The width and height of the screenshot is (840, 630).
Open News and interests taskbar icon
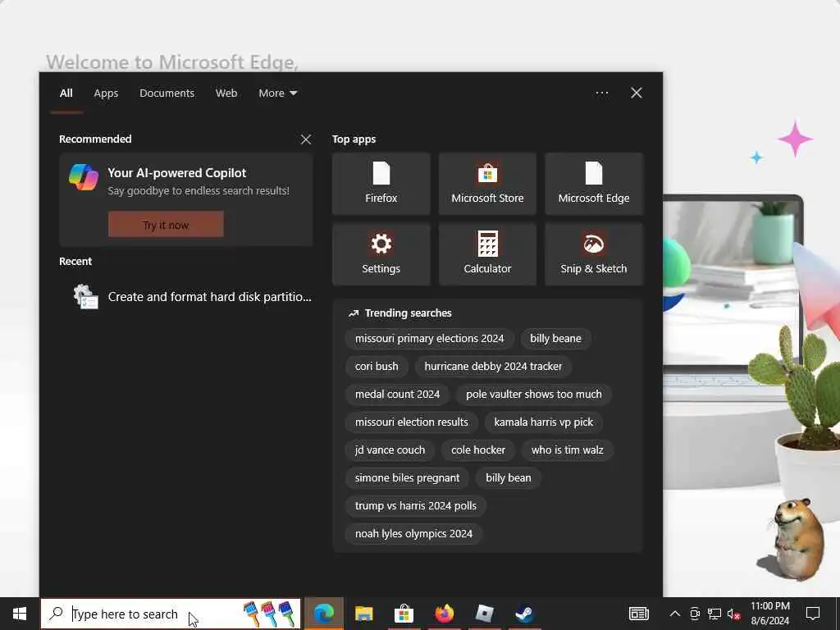tap(638, 614)
